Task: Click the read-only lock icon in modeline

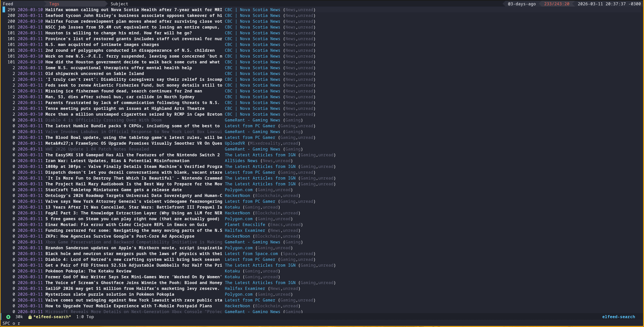Action: coord(30,317)
